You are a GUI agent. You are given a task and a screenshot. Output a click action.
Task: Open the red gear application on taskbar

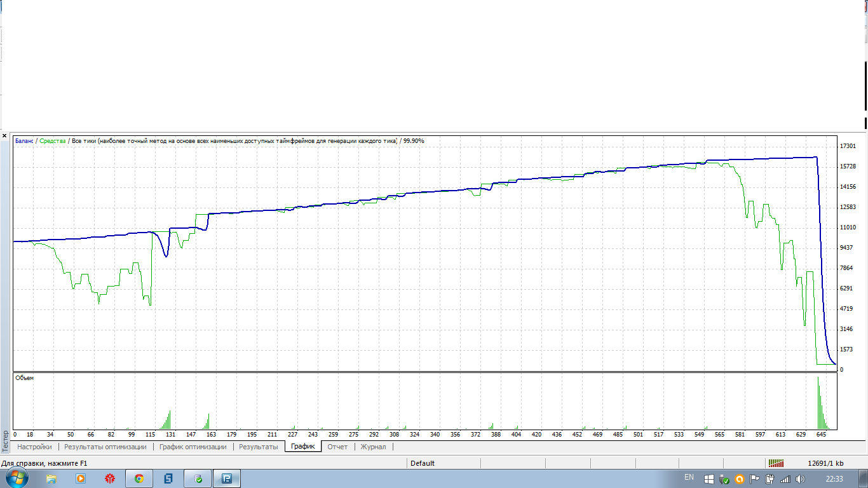click(x=110, y=478)
